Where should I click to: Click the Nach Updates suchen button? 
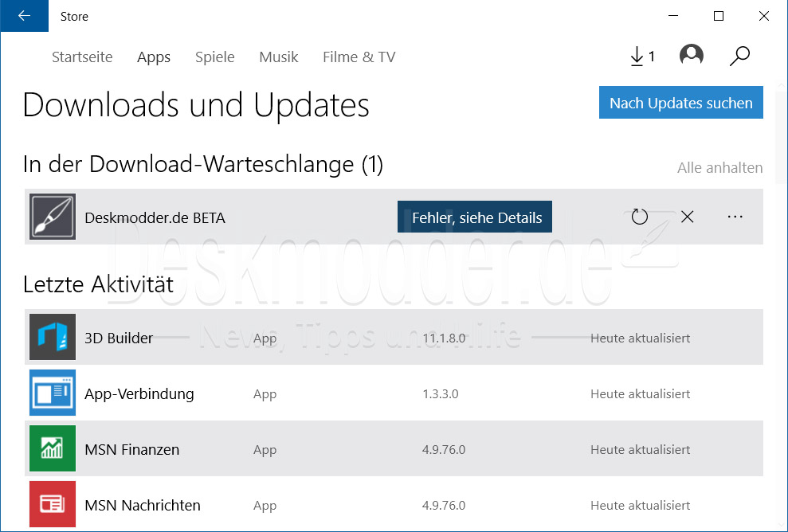click(x=681, y=103)
